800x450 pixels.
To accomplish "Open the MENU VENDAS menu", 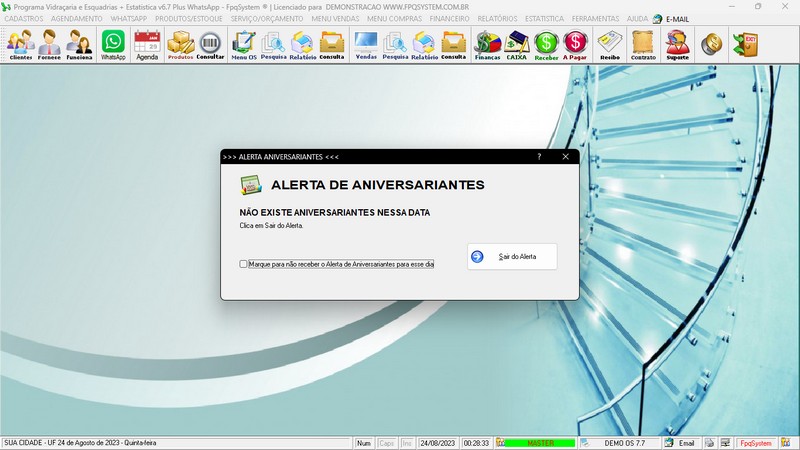I will 335,19.
